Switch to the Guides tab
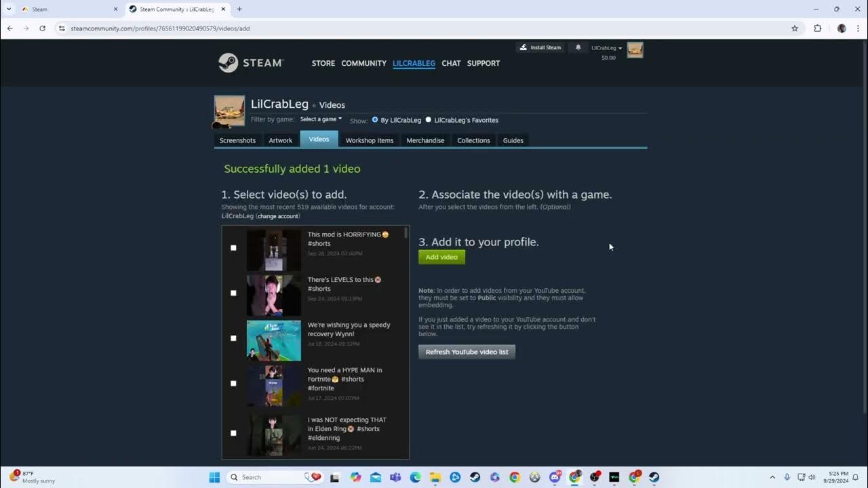This screenshot has height=488, width=868. pos(513,140)
